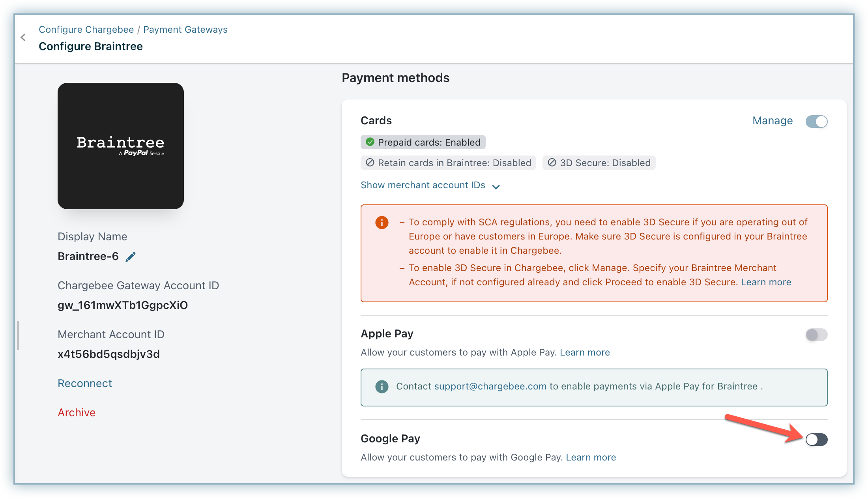
Task: Disable the Cards toggle
Action: [x=816, y=122]
